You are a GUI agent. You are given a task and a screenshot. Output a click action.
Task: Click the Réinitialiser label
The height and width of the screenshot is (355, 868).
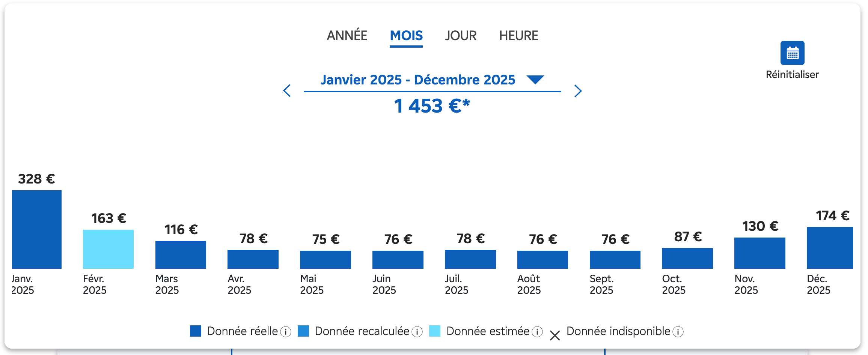[x=792, y=75]
